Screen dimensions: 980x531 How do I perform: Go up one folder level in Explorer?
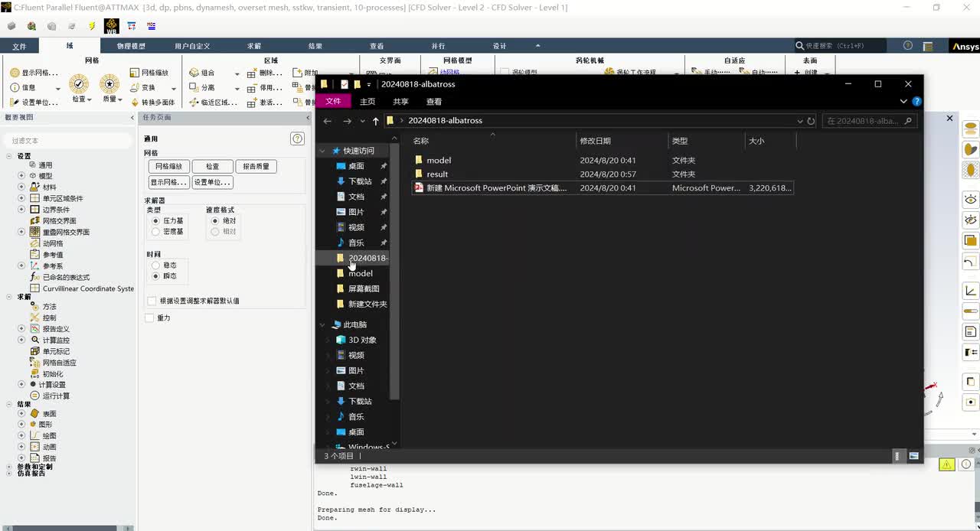click(375, 121)
